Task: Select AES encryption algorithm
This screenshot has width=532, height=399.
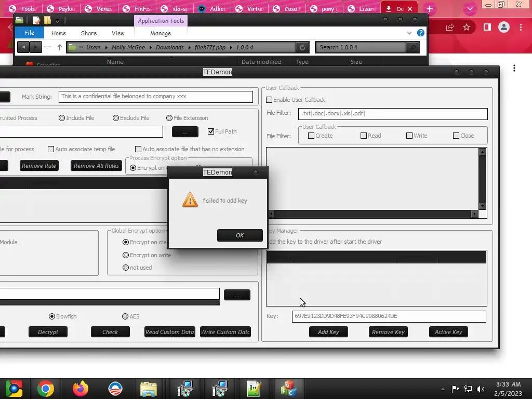Action: pyautogui.click(x=125, y=316)
